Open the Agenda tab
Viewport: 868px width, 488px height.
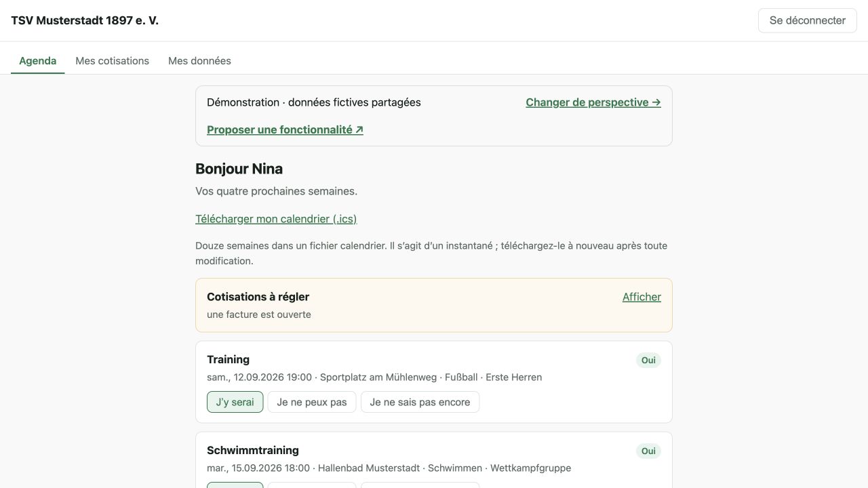[38, 61]
